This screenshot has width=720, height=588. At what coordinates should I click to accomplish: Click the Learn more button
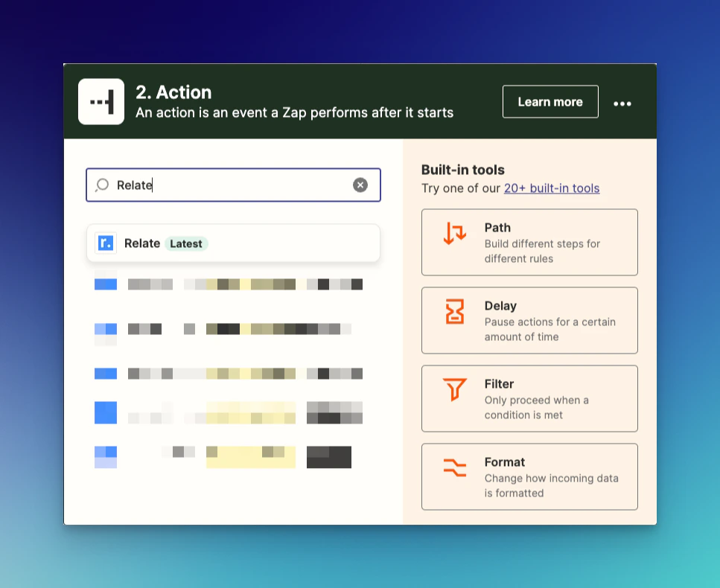(x=550, y=102)
